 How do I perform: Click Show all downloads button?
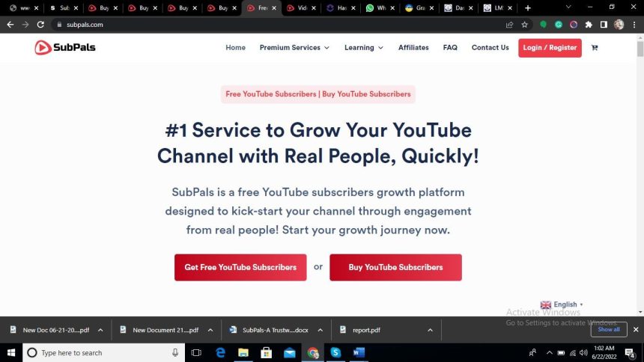(609, 330)
